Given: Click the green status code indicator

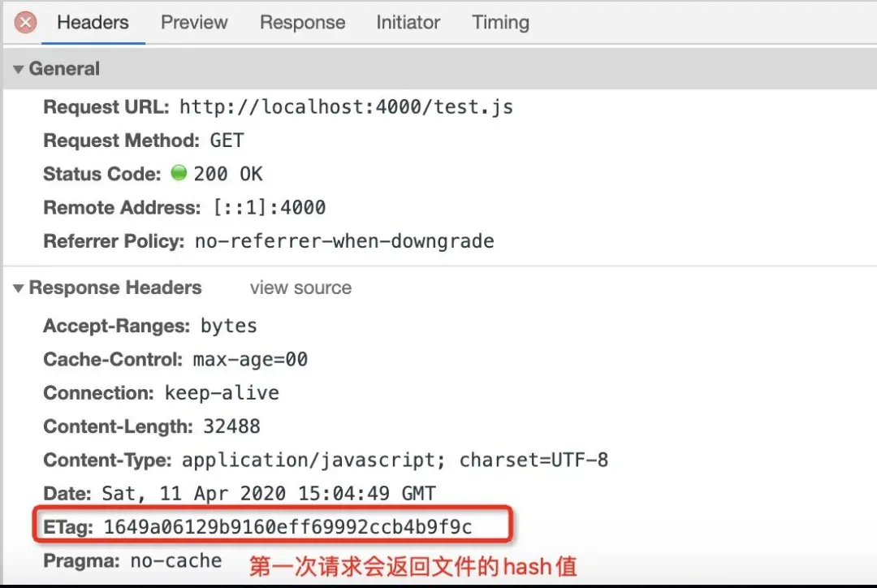Looking at the screenshot, I should (179, 173).
